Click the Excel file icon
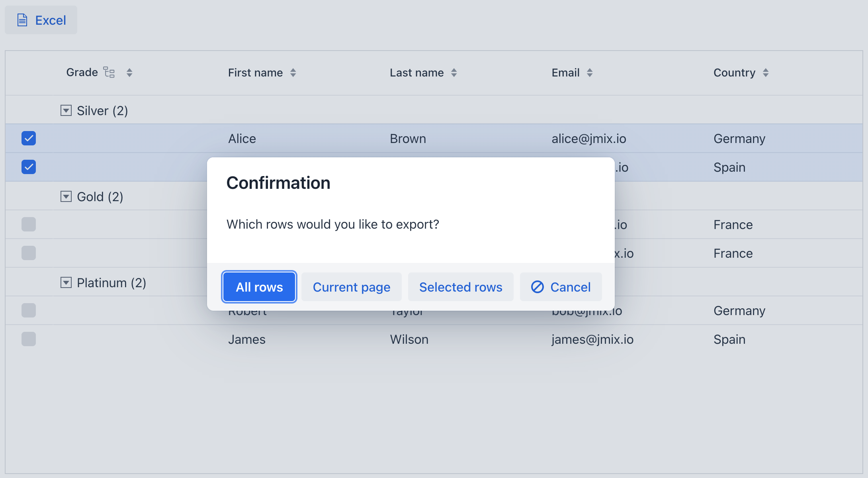868x478 pixels. (22, 20)
